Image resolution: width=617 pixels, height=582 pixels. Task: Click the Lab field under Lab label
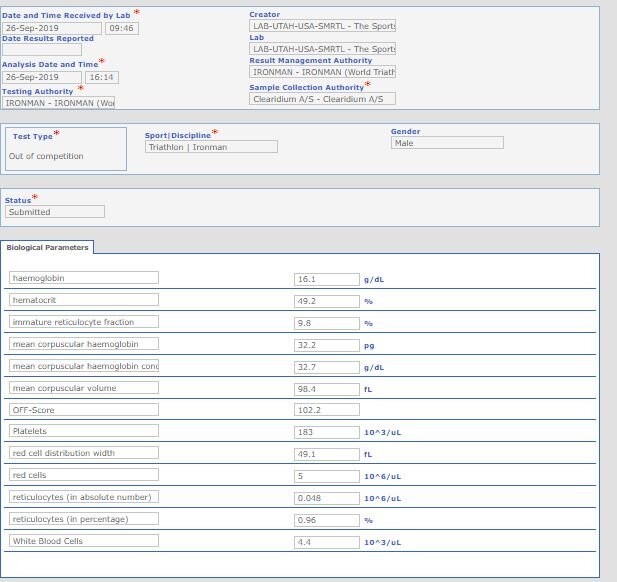pyautogui.click(x=322, y=49)
